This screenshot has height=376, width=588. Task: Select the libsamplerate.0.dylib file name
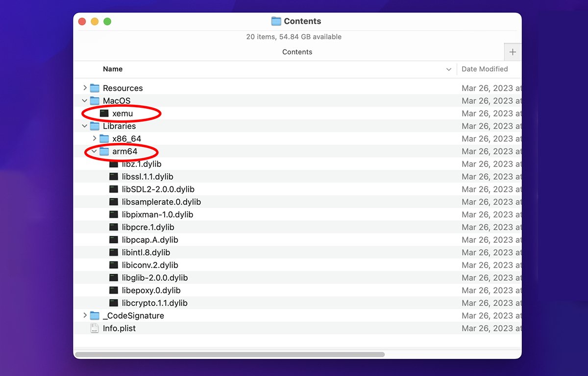[162, 202]
